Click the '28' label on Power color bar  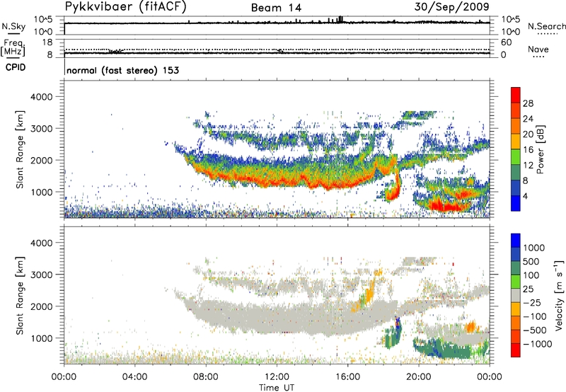528,103
